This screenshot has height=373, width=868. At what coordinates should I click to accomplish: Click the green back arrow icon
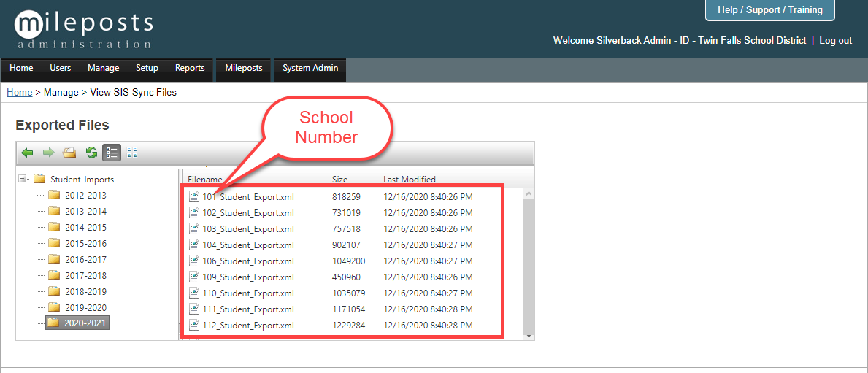click(x=27, y=152)
